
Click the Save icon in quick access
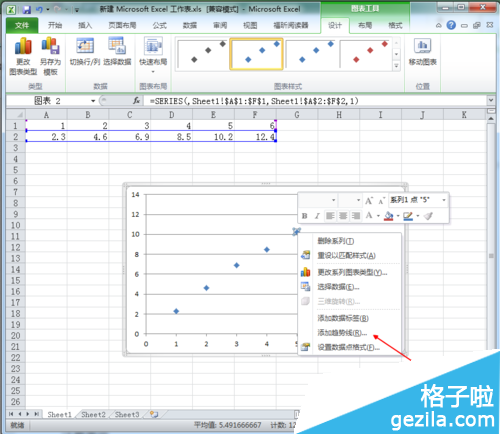tap(27, 9)
